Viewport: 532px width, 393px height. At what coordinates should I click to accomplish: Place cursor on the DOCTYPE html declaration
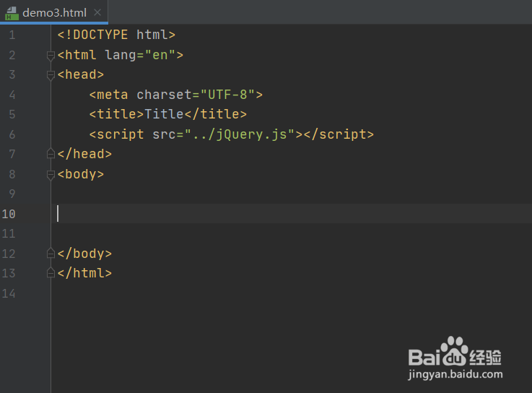pos(116,35)
